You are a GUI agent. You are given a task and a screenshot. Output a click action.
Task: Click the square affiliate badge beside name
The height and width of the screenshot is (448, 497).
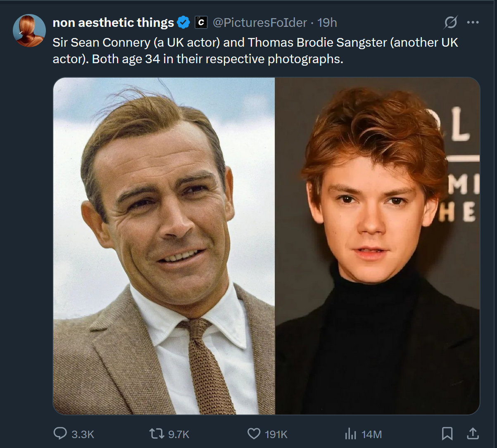coord(201,22)
